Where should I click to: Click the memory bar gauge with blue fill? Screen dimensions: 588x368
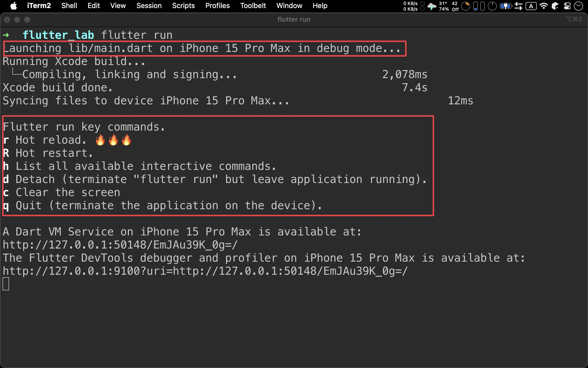click(x=475, y=6)
